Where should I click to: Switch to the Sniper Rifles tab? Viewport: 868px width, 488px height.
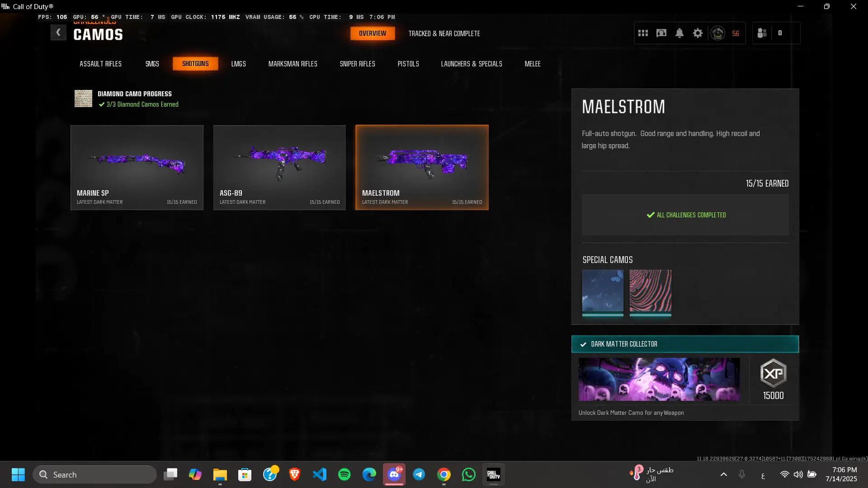pos(357,64)
